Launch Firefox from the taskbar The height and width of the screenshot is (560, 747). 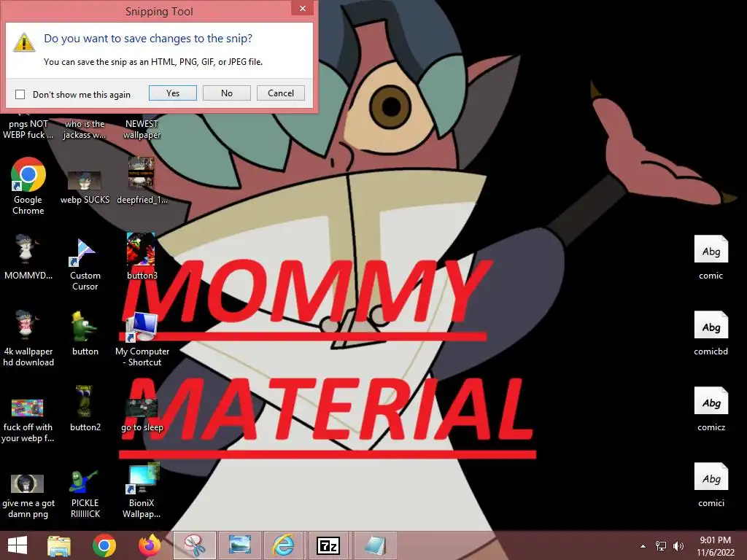[x=149, y=545]
